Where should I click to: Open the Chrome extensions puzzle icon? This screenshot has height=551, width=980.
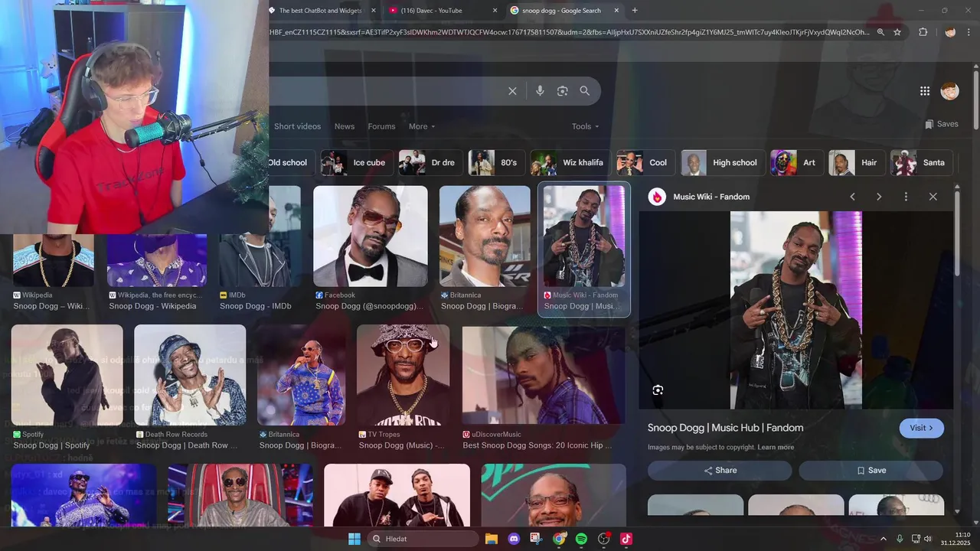coord(923,32)
